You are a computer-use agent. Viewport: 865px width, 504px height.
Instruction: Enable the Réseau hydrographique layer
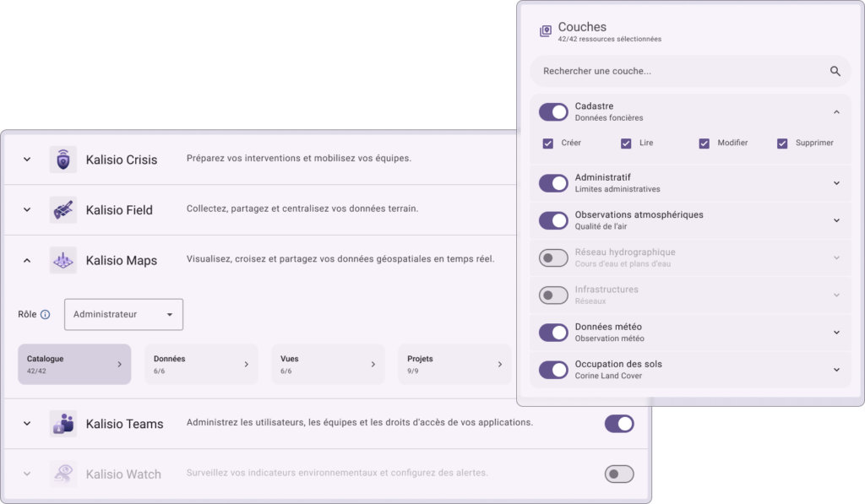pos(553,257)
